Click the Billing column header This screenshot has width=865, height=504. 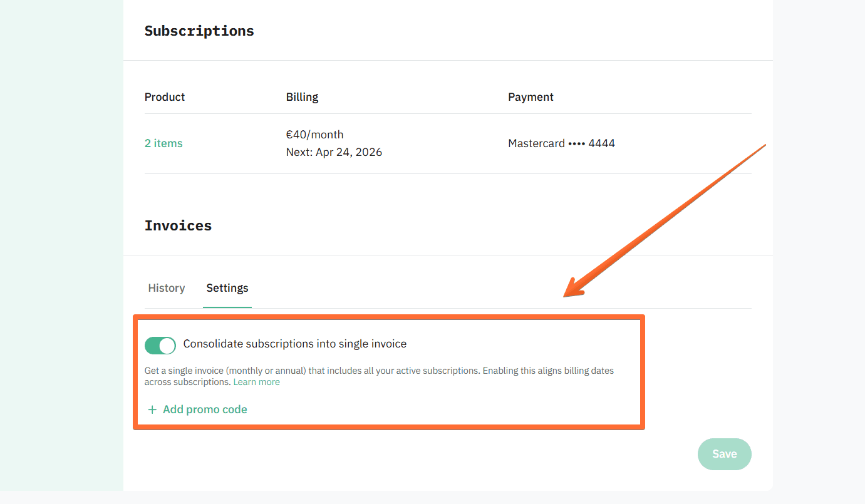pyautogui.click(x=302, y=97)
